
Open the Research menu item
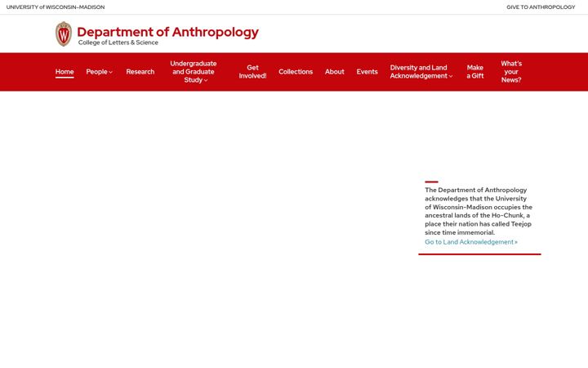tap(140, 72)
